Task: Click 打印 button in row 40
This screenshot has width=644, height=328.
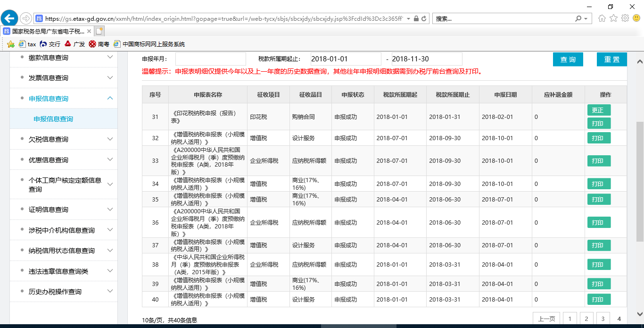Action: click(x=599, y=300)
